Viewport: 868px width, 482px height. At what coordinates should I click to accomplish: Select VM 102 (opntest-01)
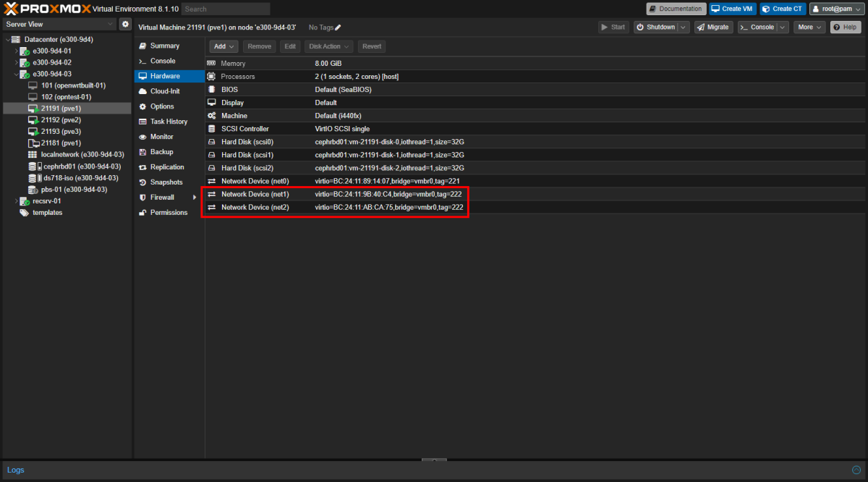(x=66, y=97)
